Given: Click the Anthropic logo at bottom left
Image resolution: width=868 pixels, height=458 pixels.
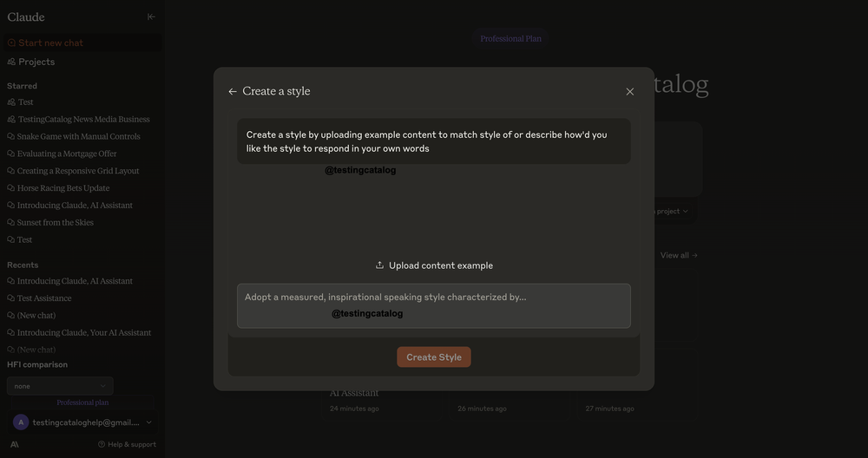Looking at the screenshot, I should pos(14,444).
